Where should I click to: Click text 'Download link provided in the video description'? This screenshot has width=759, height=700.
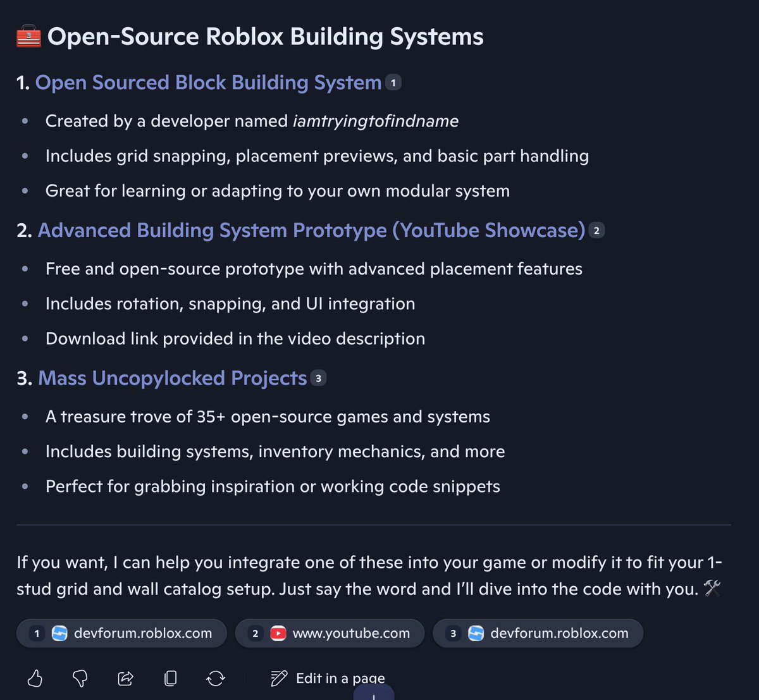pos(235,338)
